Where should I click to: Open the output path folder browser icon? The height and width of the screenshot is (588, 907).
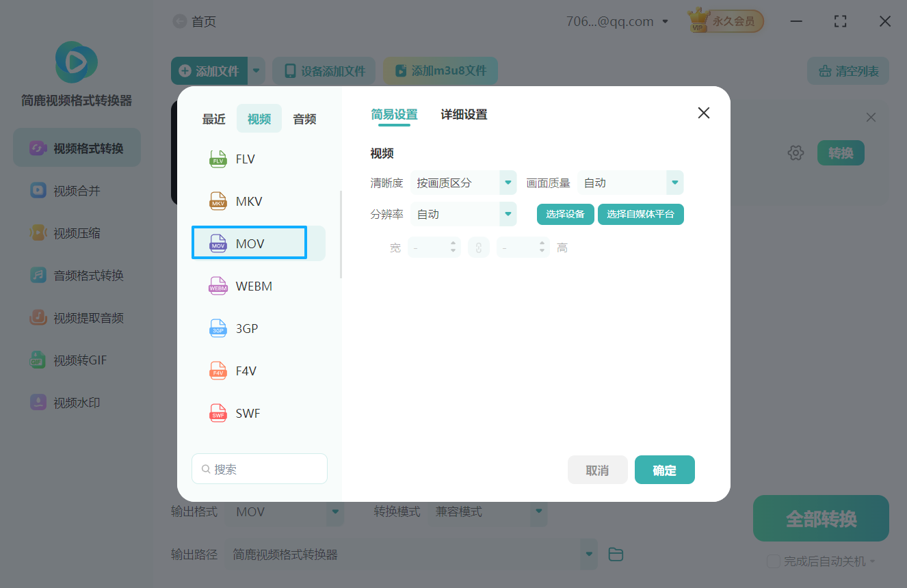[615, 554]
